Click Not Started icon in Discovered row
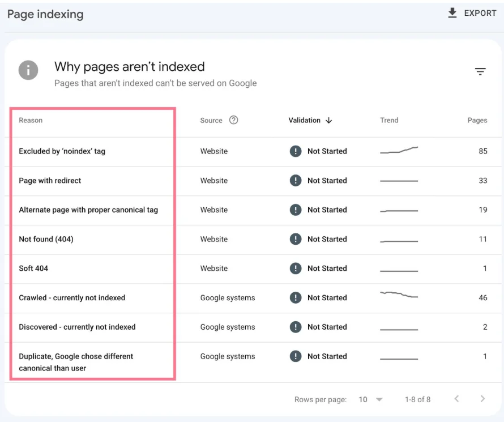Viewport: 504px width, 422px height. (296, 327)
